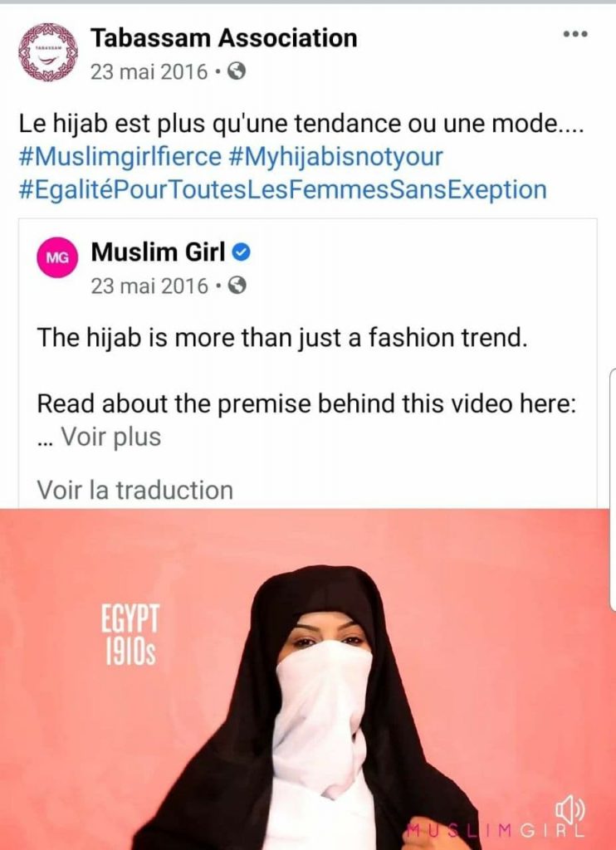Click Voir la traduction link
Image resolution: width=616 pixels, height=850 pixels.
click(x=135, y=490)
